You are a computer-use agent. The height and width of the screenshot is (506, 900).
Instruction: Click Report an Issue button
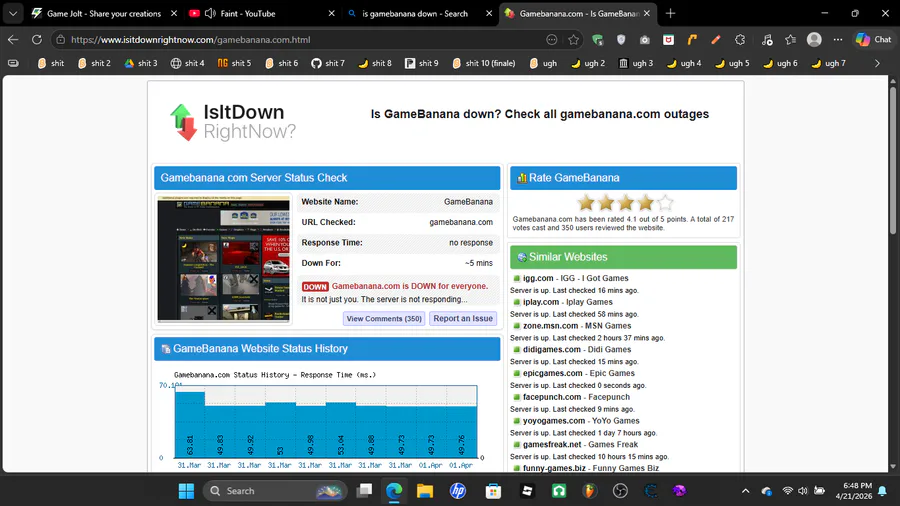click(463, 318)
